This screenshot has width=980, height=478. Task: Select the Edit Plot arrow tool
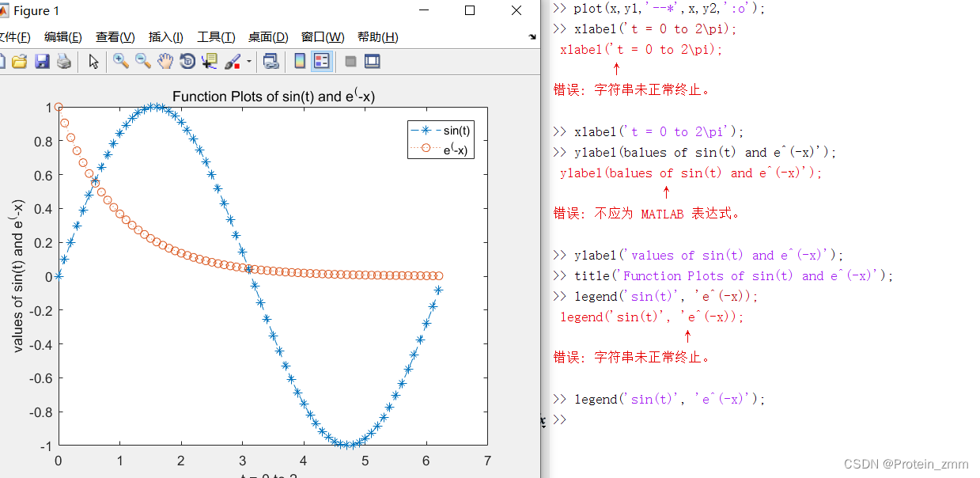coord(93,61)
